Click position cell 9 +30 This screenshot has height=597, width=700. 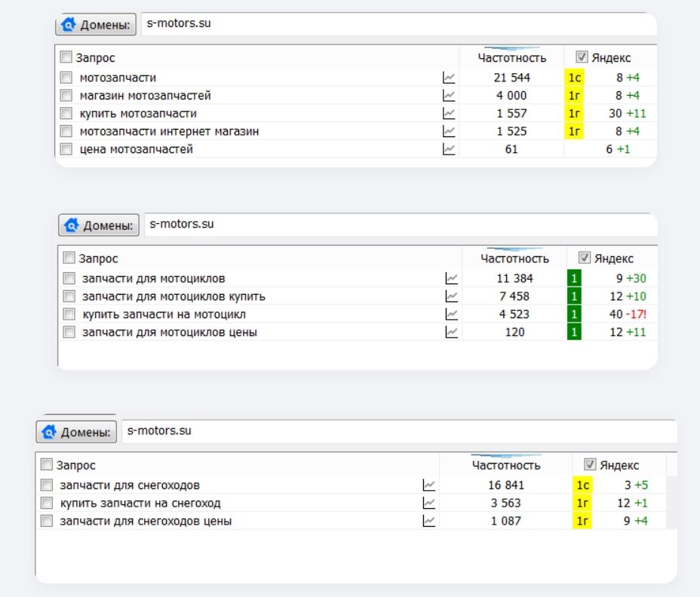[x=631, y=278]
